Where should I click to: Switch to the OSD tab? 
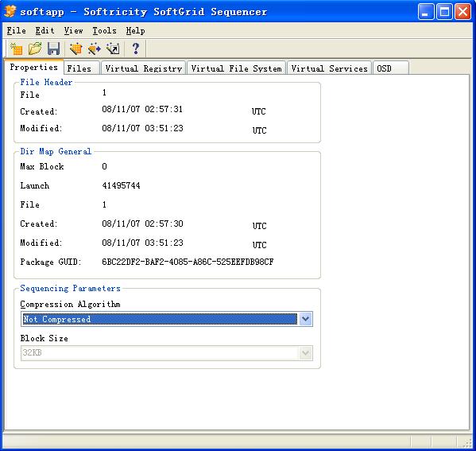tap(391, 68)
